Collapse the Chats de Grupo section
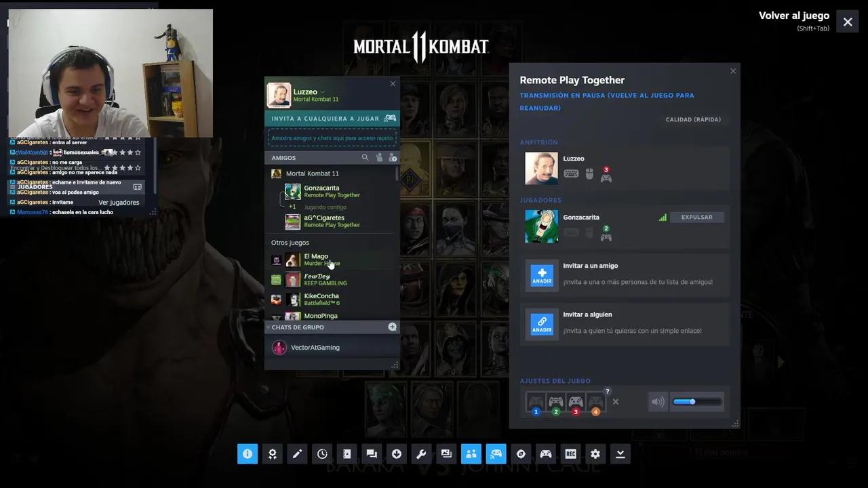The image size is (868, 488). coord(268,327)
